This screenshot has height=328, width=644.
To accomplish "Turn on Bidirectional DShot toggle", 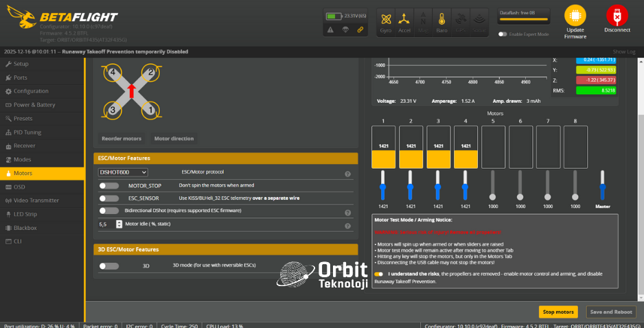I will click(x=108, y=211).
